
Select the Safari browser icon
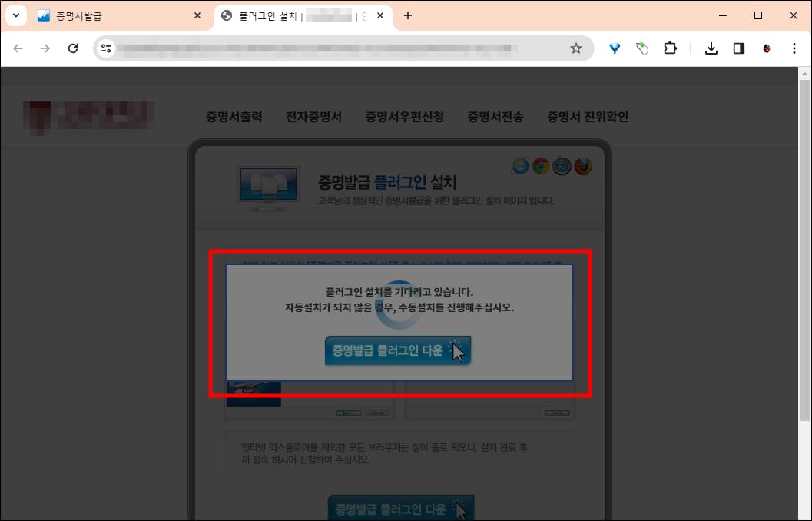pos(562,166)
